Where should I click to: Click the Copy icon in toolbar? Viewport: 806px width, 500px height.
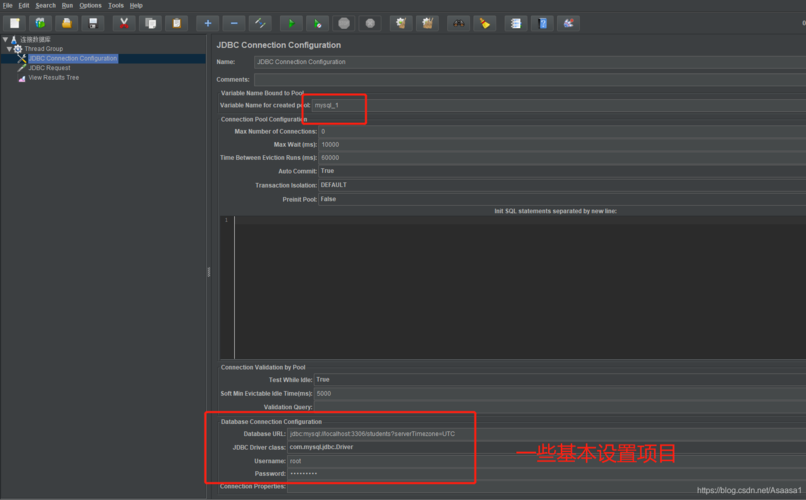point(151,23)
